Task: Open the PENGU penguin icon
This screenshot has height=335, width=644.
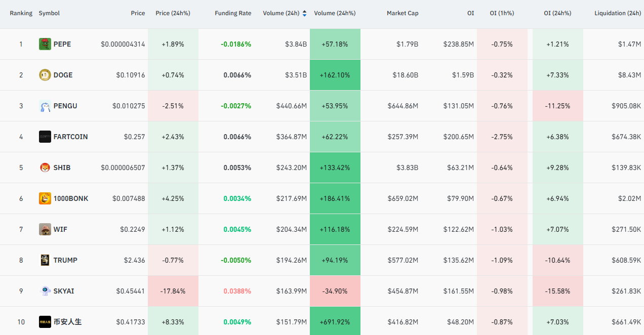Action: point(45,106)
